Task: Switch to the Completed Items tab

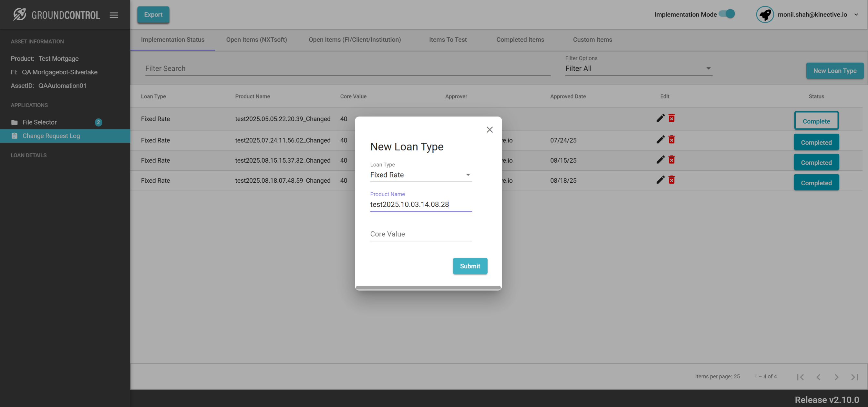Action: (x=520, y=40)
